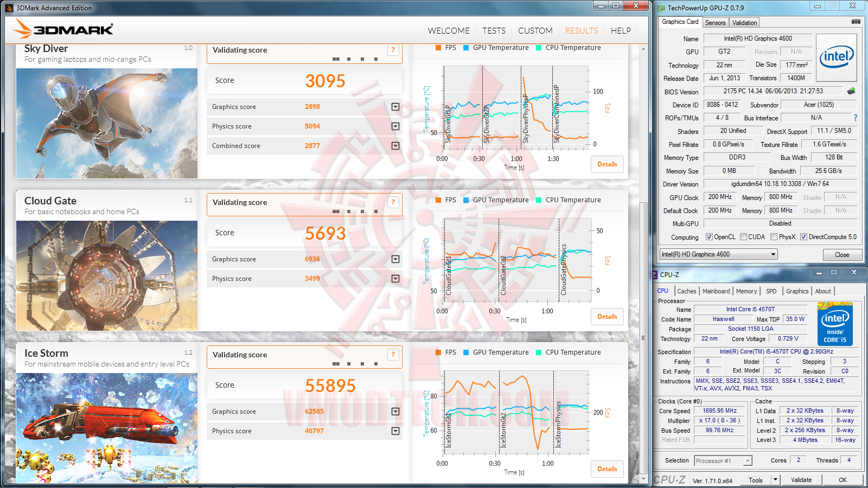Screen dimensions: 868x488
Task: Click the BIOS save icon in GPU-Z
Action: 851,91
